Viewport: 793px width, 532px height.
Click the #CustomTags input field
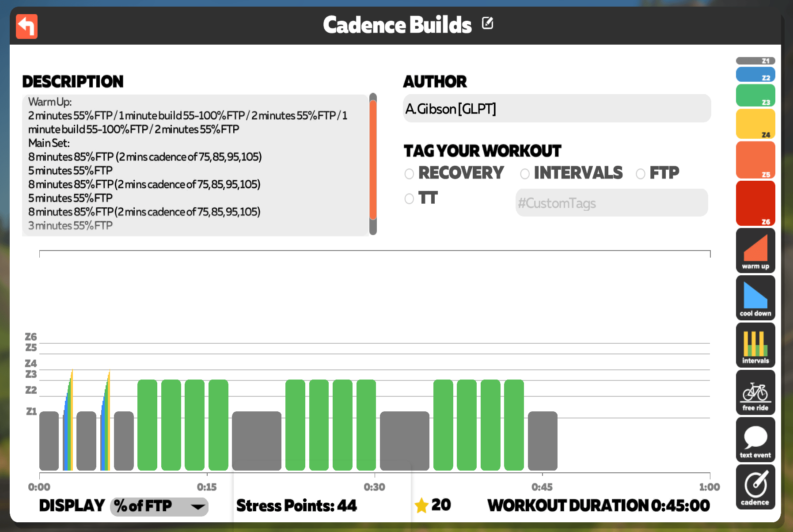[x=611, y=203]
